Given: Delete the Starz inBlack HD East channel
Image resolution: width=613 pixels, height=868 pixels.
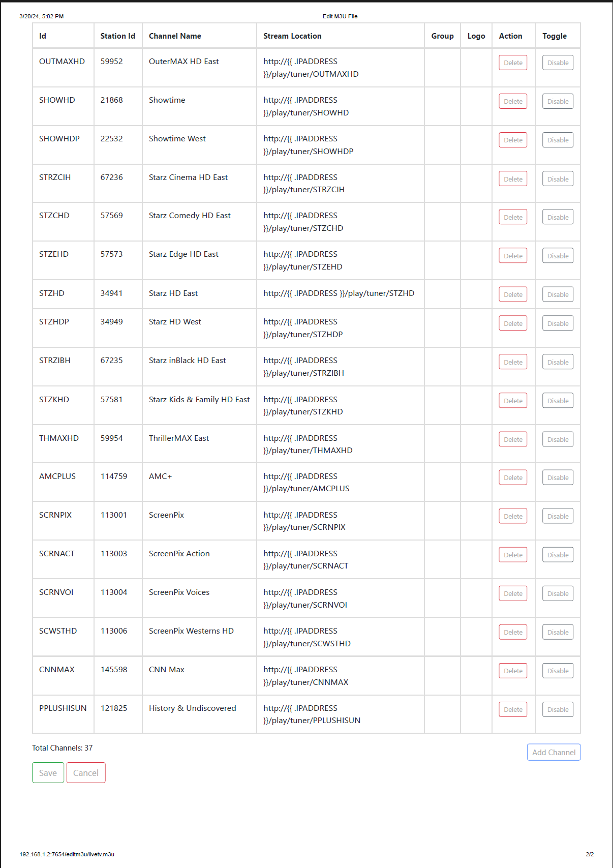Looking at the screenshot, I should click(x=512, y=363).
